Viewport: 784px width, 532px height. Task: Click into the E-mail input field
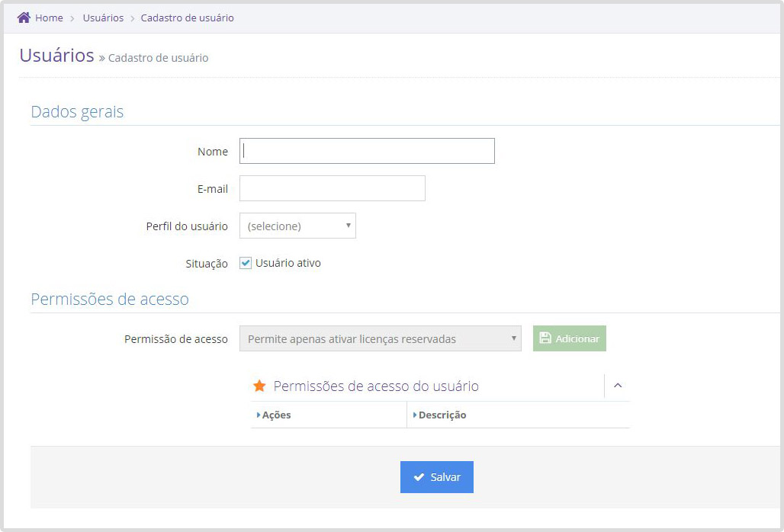tap(332, 188)
